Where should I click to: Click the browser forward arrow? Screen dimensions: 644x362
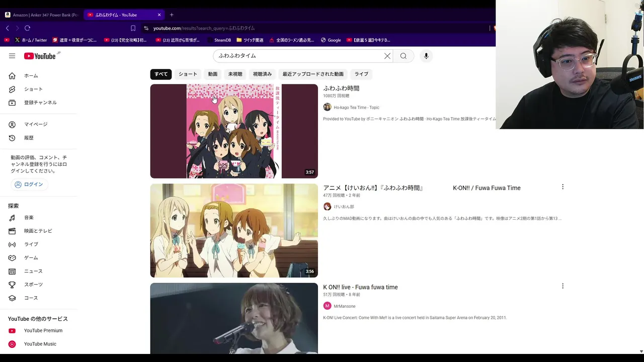[17, 28]
